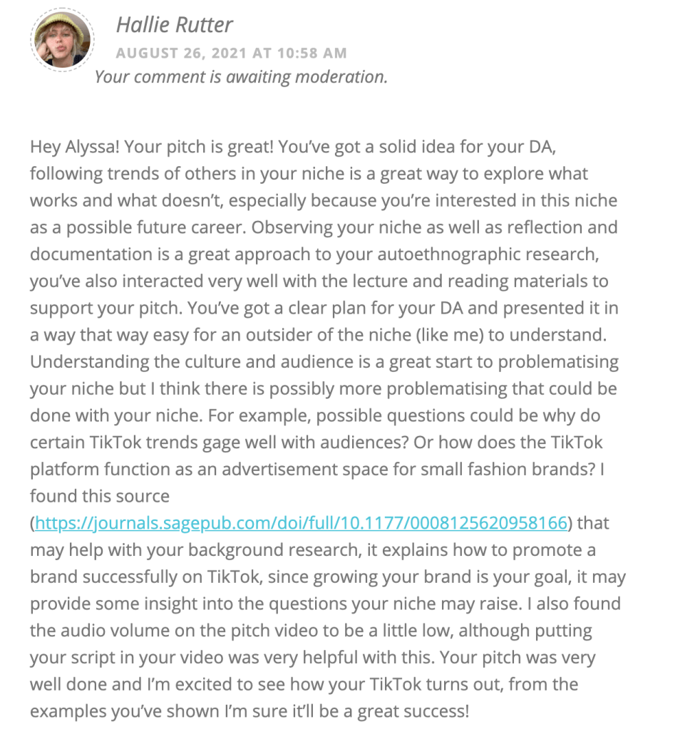The image size is (700, 729).
Task: Click the phrase "a great success!"
Action: [399, 711]
